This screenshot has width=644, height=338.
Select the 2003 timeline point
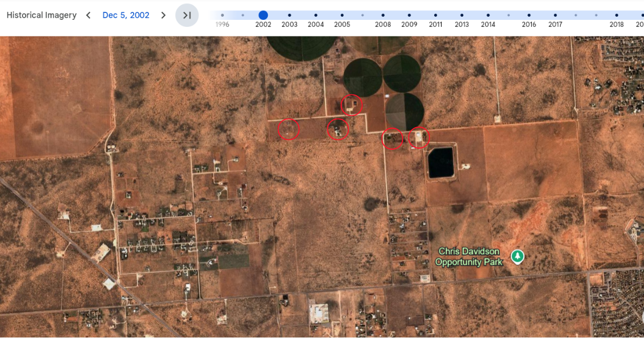tap(289, 15)
